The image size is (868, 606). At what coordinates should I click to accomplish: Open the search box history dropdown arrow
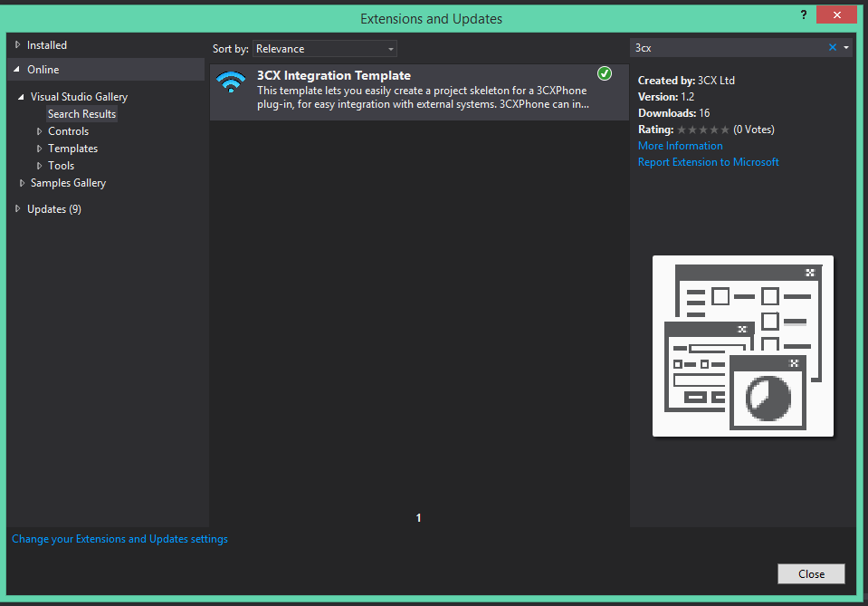pos(846,48)
